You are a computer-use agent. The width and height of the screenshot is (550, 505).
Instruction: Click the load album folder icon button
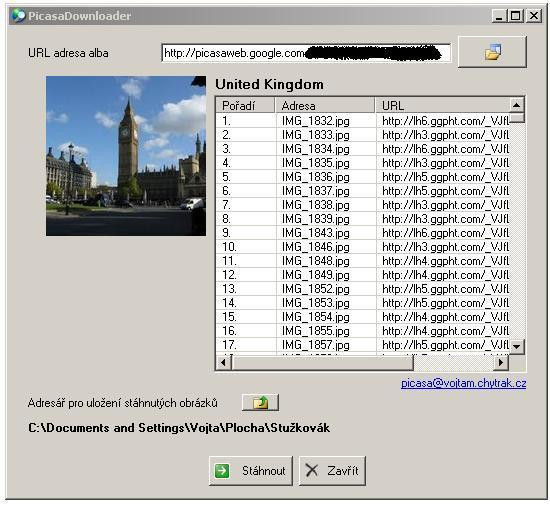click(x=492, y=52)
